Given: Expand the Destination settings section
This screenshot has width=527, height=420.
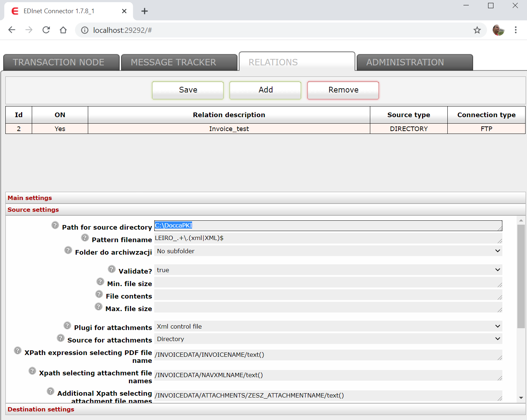Looking at the screenshot, I should click(266, 409).
